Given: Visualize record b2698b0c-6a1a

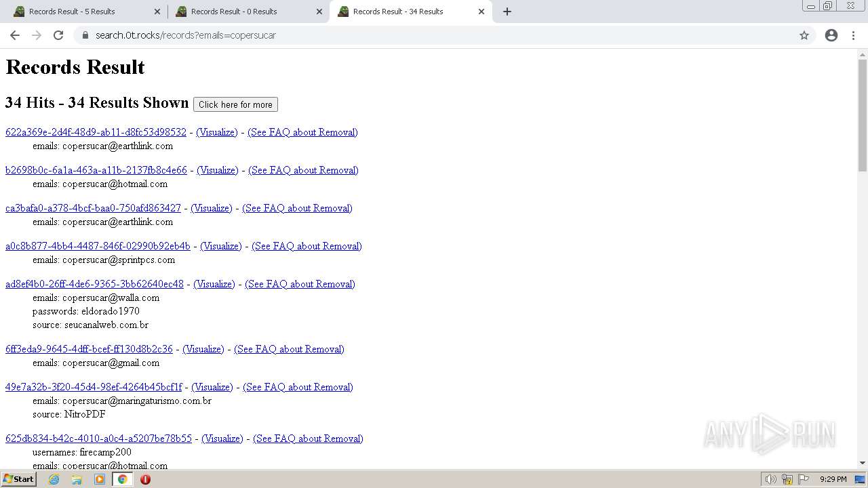Looking at the screenshot, I should [218, 170].
